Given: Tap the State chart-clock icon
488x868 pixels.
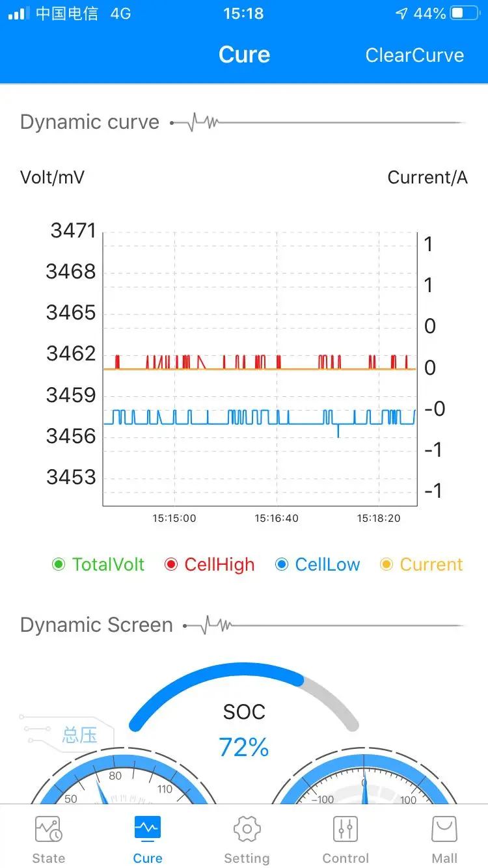Looking at the screenshot, I should coord(49,829).
